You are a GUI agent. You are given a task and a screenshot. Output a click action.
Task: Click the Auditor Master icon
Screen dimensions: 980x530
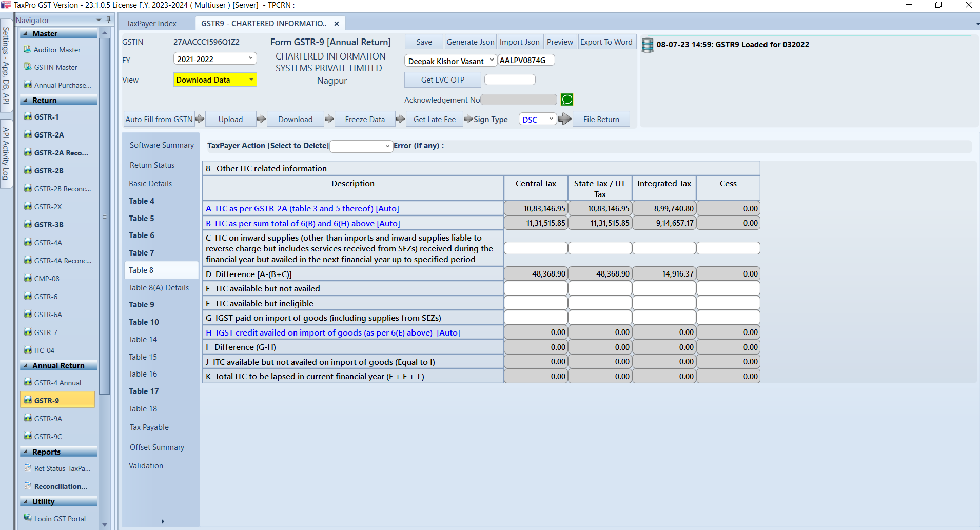coord(28,49)
